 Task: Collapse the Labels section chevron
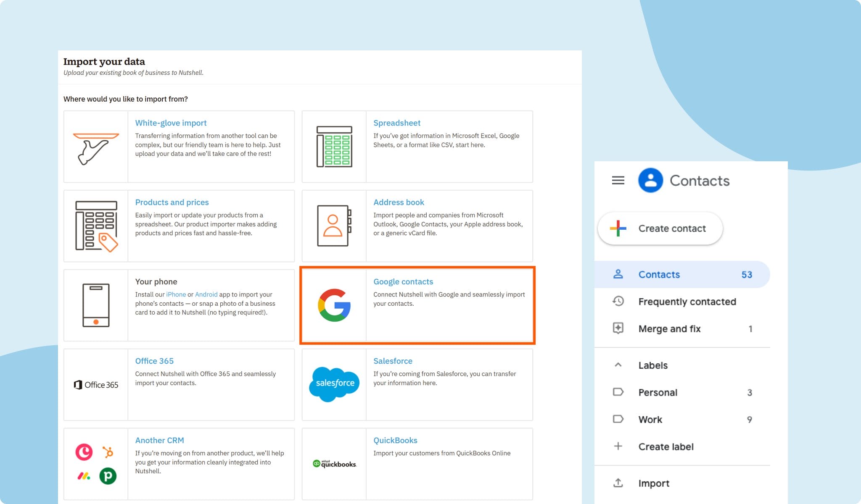[618, 365]
